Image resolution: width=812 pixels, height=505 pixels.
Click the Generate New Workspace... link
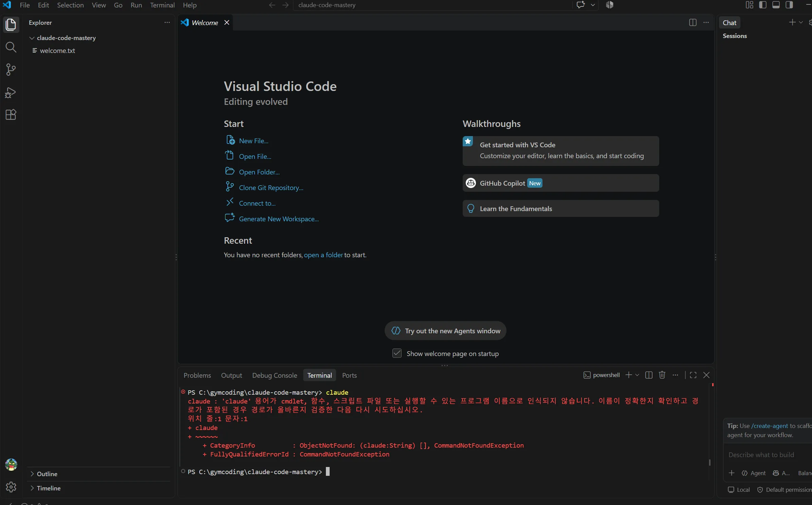pyautogui.click(x=279, y=219)
